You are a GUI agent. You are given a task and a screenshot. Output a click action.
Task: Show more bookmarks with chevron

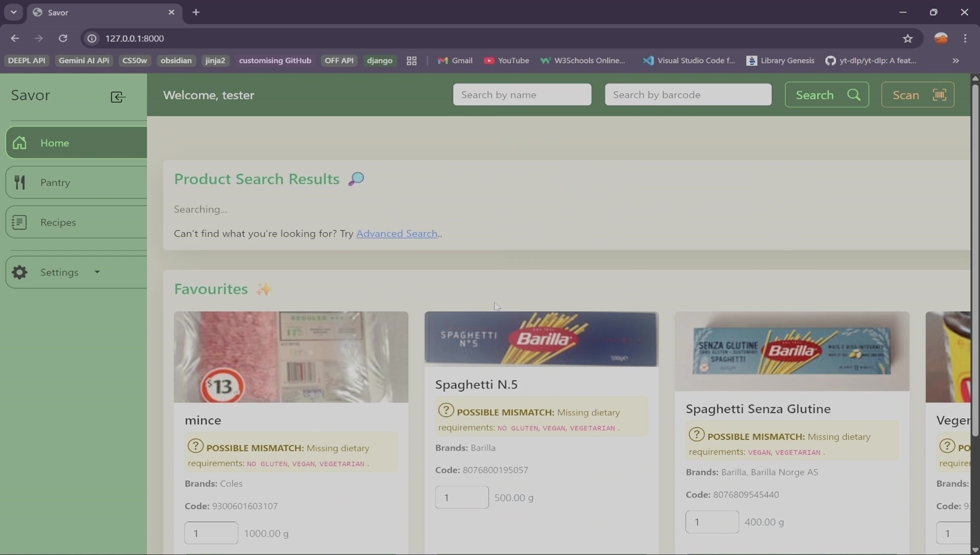point(955,61)
